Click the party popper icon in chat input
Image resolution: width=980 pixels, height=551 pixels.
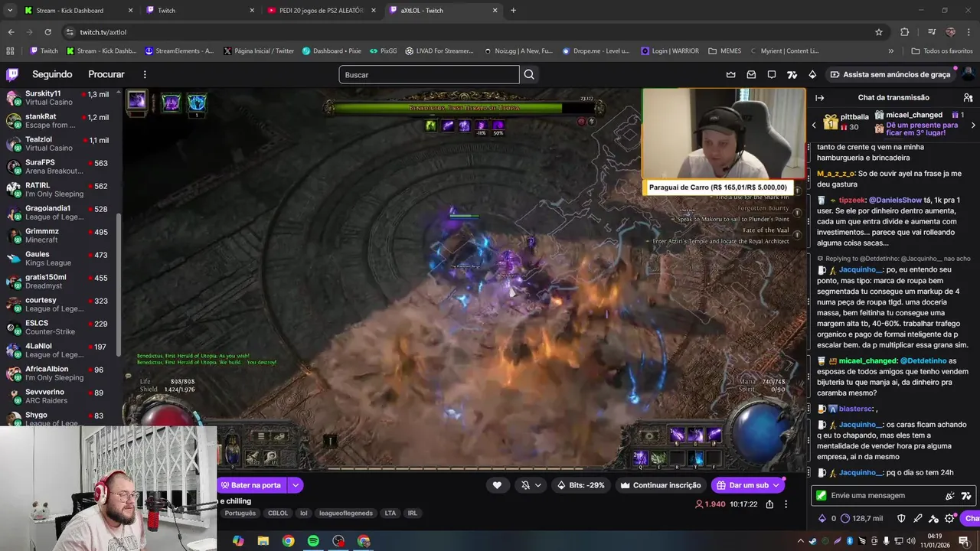click(x=950, y=495)
